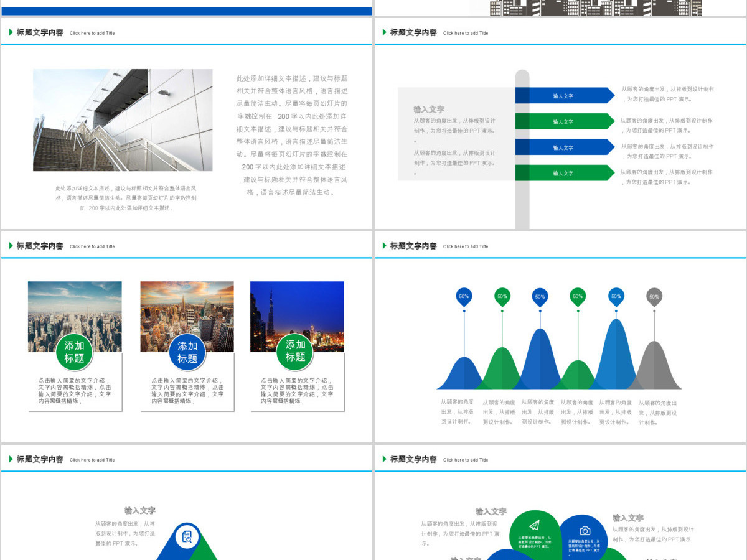
Task: Click 'Click here to add Title' on staircase slide
Action: [x=92, y=33]
